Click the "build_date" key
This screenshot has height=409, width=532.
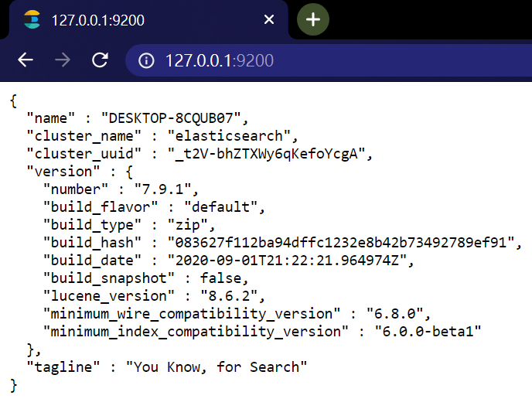tap(92, 261)
